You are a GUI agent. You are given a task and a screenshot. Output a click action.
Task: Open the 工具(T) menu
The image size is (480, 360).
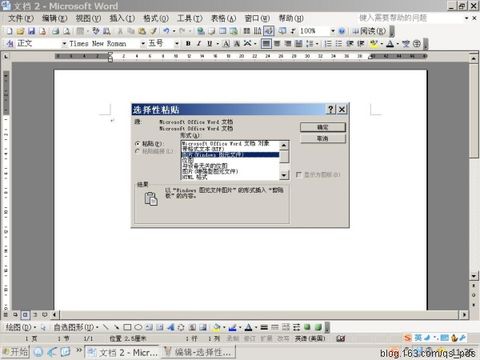pos(190,18)
